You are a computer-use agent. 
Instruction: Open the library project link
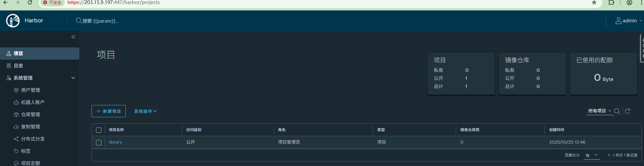click(115, 142)
